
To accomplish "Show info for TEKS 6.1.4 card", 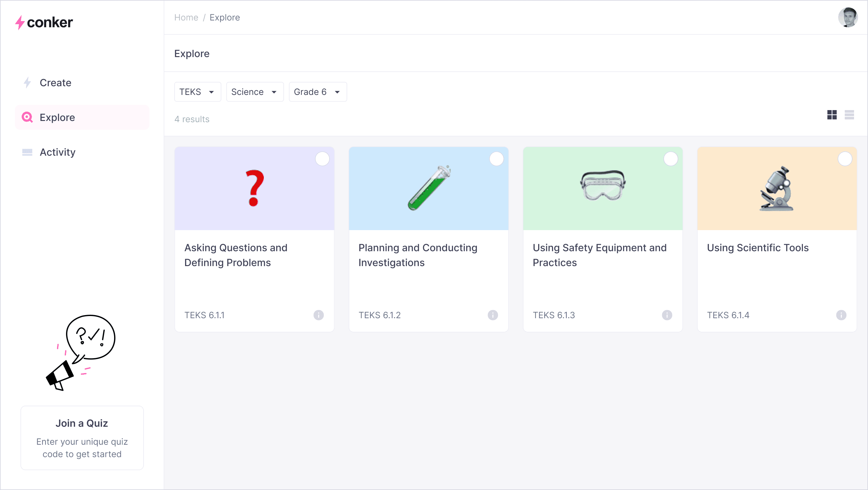I will [x=841, y=315].
